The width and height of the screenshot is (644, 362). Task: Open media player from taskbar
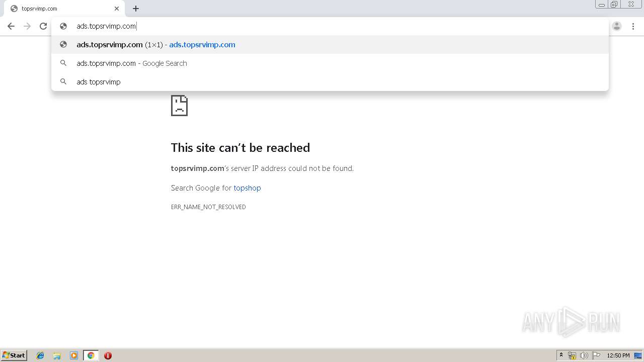(74, 355)
